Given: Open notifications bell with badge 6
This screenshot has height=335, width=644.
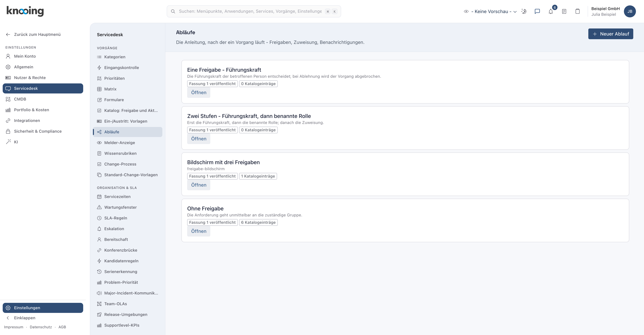Looking at the screenshot, I should pos(551,11).
